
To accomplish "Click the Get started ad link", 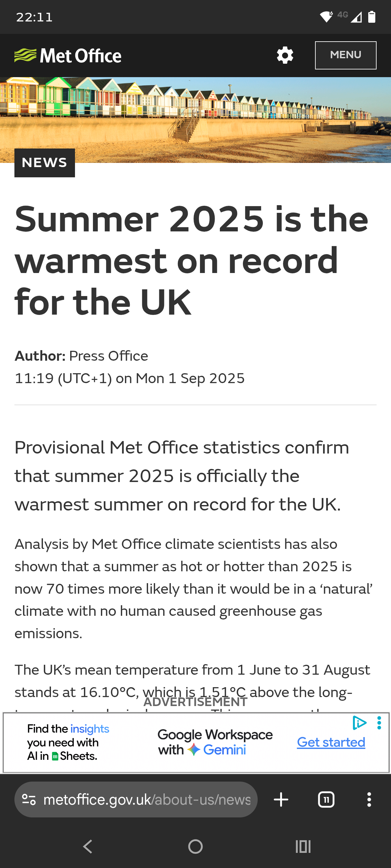I will pyautogui.click(x=331, y=742).
